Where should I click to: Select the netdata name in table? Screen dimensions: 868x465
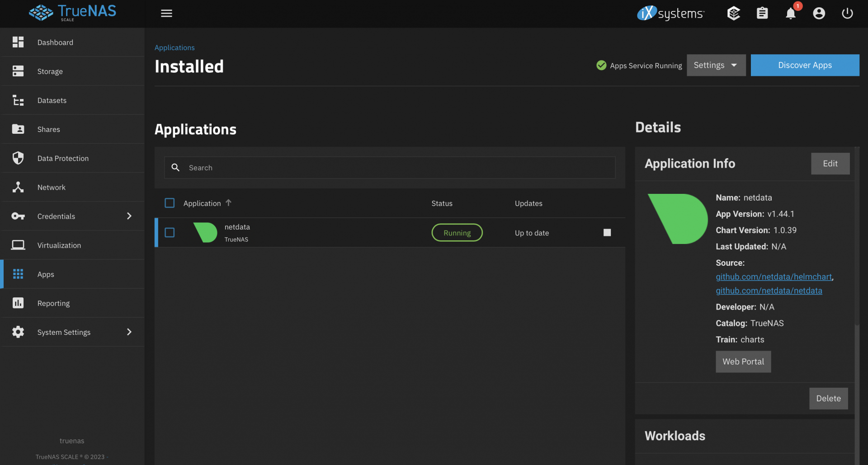click(x=237, y=227)
